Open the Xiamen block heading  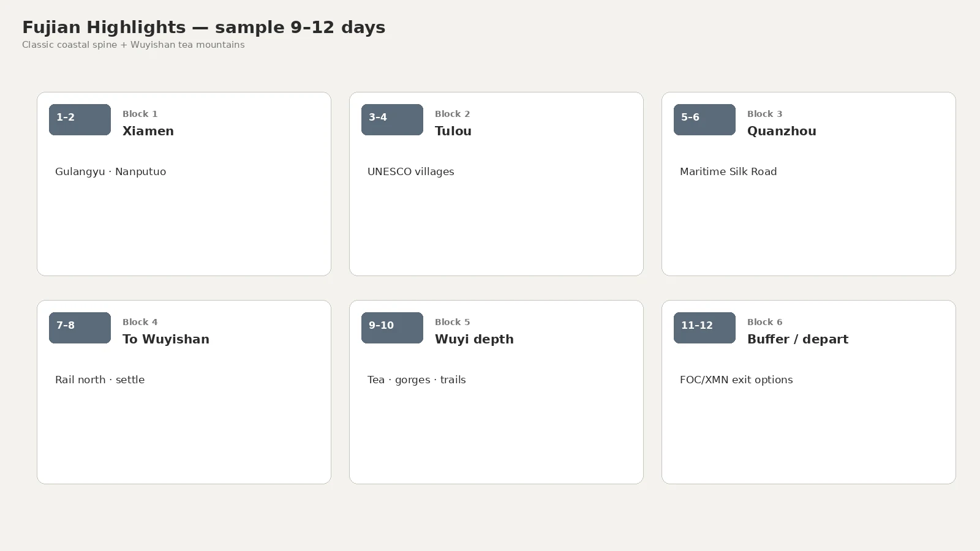click(148, 131)
